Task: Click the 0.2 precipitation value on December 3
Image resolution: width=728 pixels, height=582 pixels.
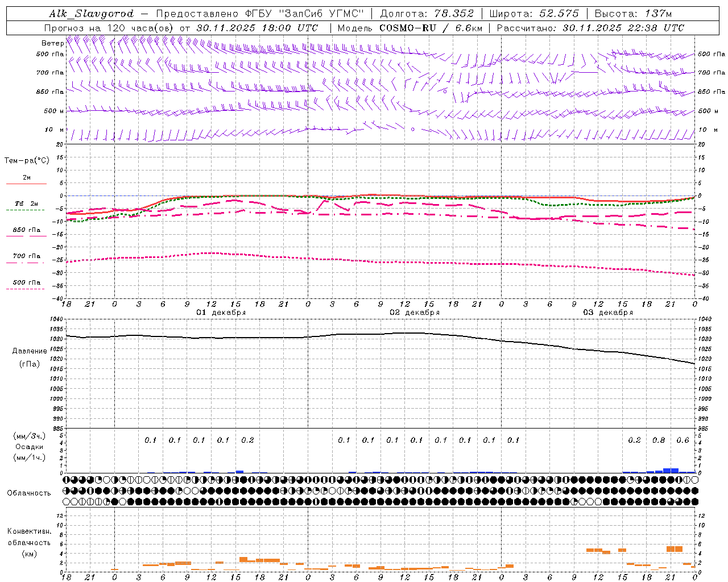Action: 634,440
